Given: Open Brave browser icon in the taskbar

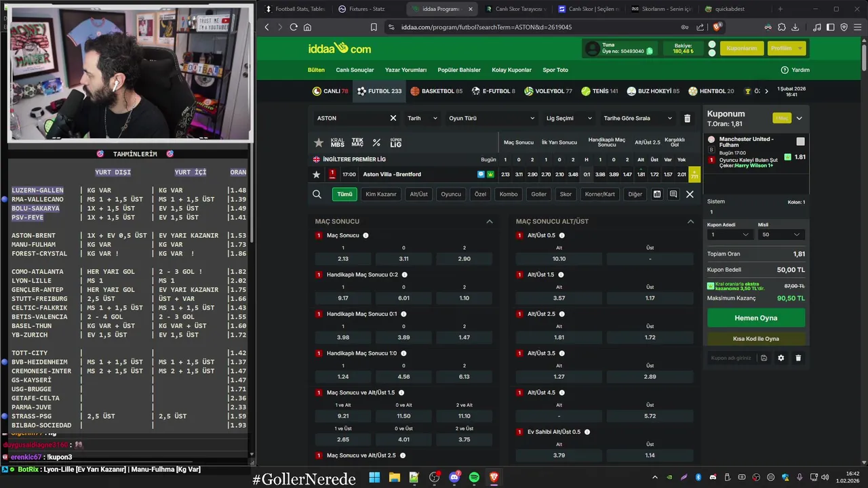Looking at the screenshot, I should click(x=494, y=477).
